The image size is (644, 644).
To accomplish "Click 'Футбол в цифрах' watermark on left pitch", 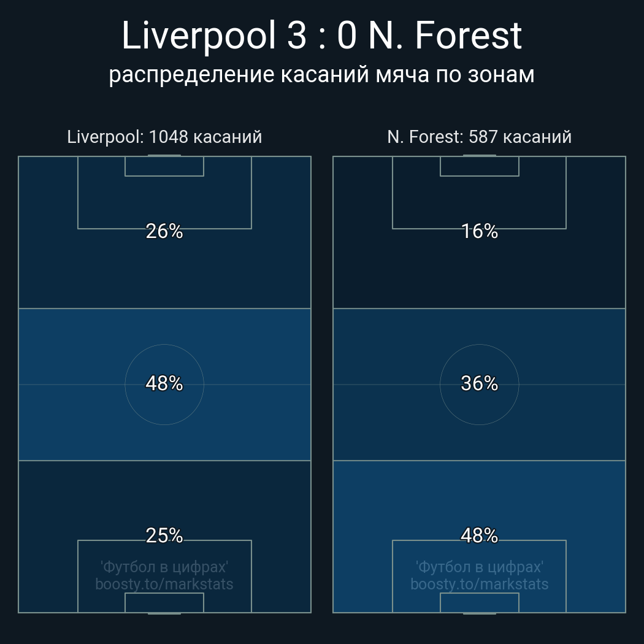I will (x=164, y=567).
